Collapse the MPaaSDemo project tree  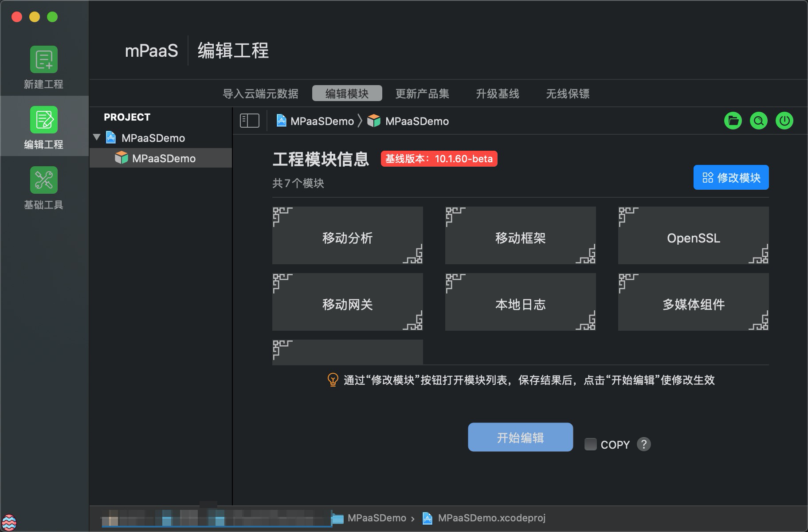pos(96,137)
